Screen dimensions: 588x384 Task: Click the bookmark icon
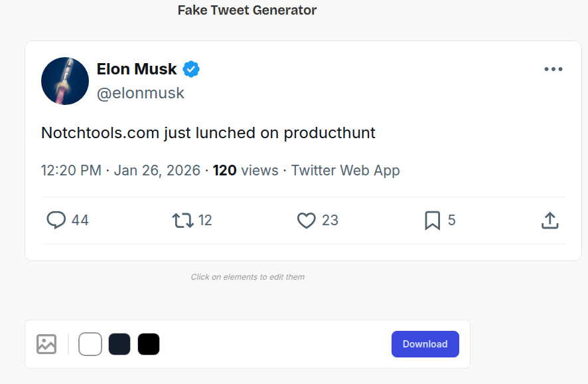point(432,220)
